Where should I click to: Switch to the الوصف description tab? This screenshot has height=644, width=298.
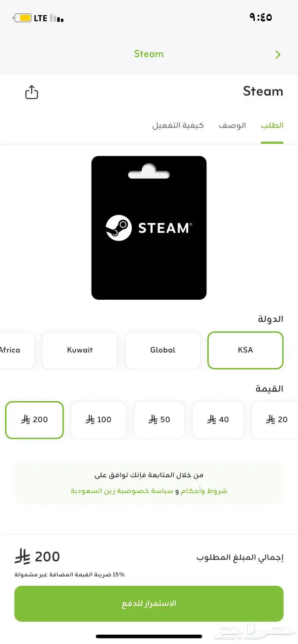pos(232,125)
